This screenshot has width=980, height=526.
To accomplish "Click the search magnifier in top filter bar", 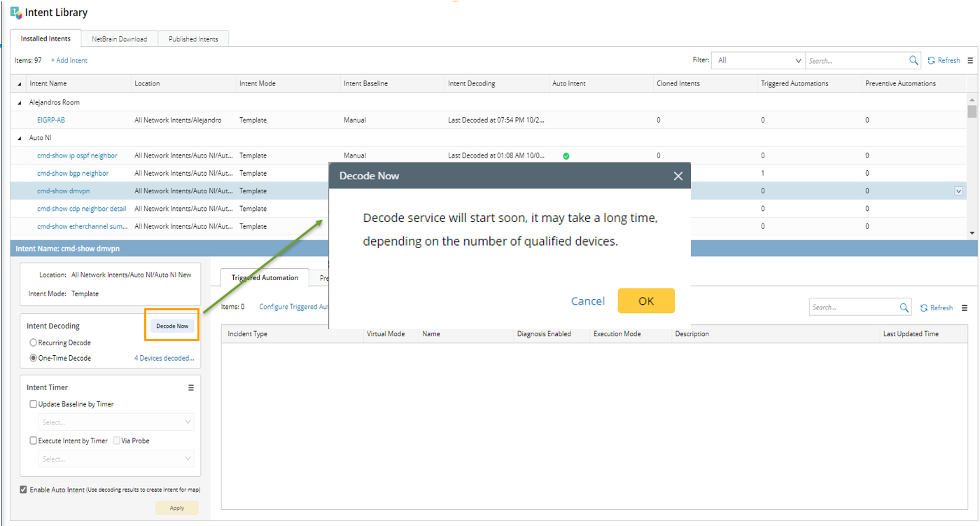I will coord(913,60).
